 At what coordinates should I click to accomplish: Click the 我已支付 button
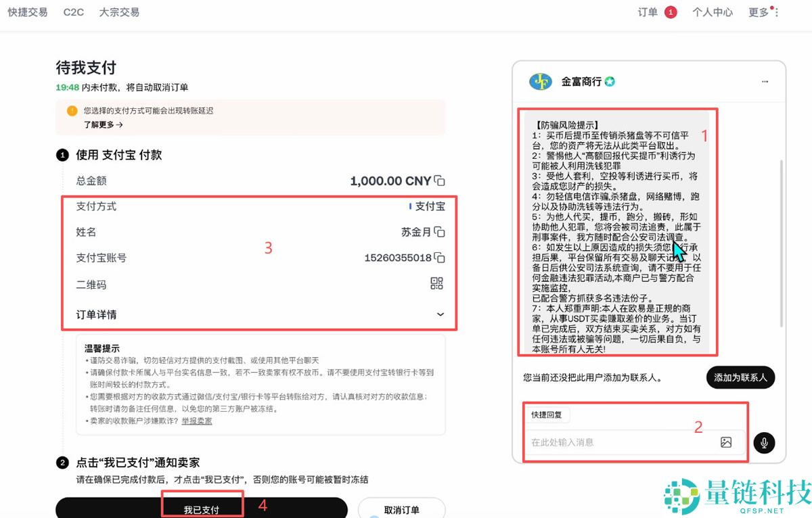pos(202,509)
